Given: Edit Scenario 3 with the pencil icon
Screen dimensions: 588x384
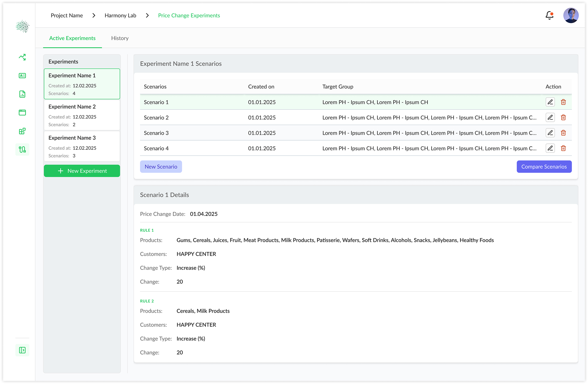Looking at the screenshot, I should pos(550,133).
